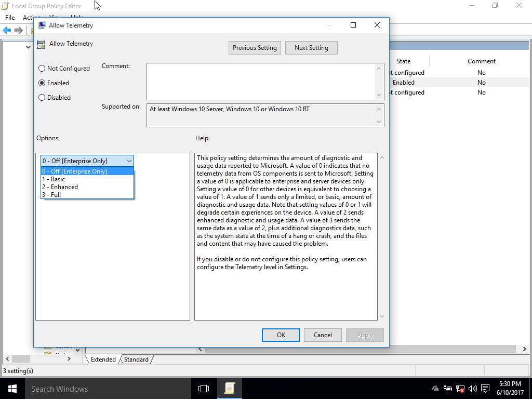This screenshot has width=532, height=399.
Task: Switch to the Extended tab
Action: 103,360
